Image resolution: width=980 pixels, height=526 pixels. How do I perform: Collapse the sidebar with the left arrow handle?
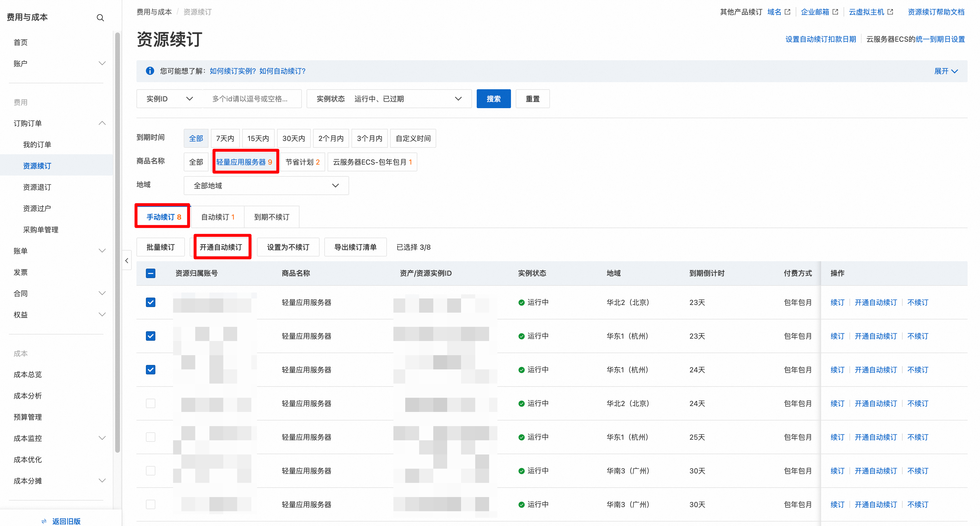pyautogui.click(x=127, y=260)
